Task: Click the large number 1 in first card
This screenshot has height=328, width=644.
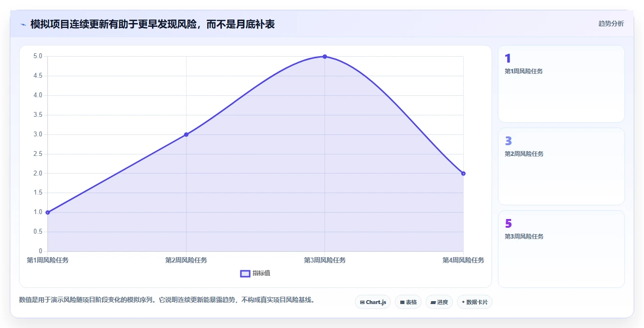Action: [x=508, y=59]
